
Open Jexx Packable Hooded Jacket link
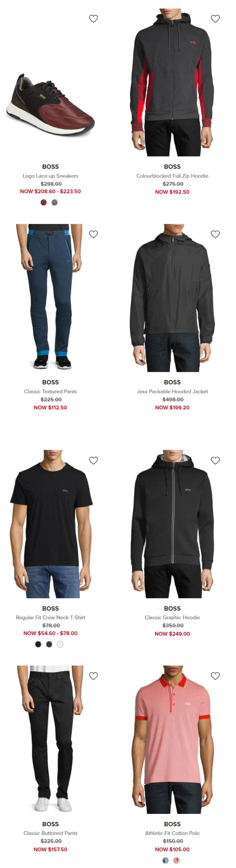coord(172,391)
